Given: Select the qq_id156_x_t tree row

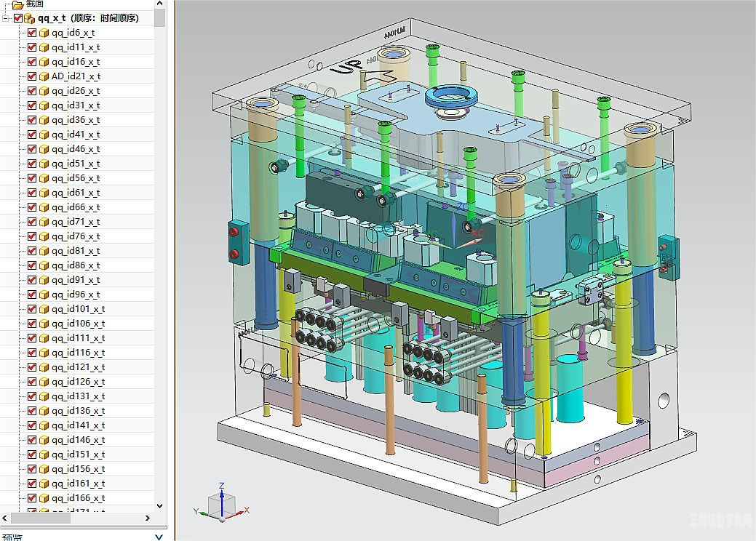Looking at the screenshot, I should (77, 469).
